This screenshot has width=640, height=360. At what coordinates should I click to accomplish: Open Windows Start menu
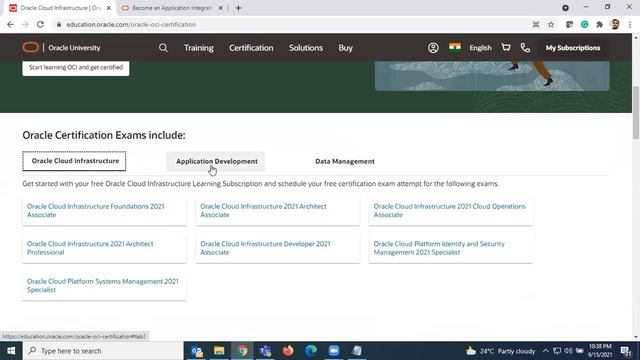(x=11, y=351)
